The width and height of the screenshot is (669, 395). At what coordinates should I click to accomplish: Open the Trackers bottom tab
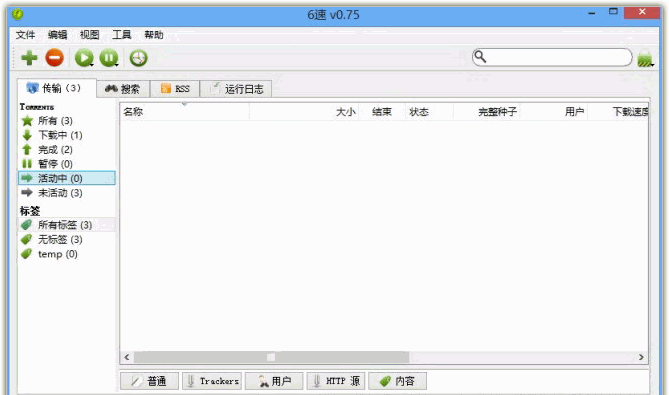click(x=212, y=381)
